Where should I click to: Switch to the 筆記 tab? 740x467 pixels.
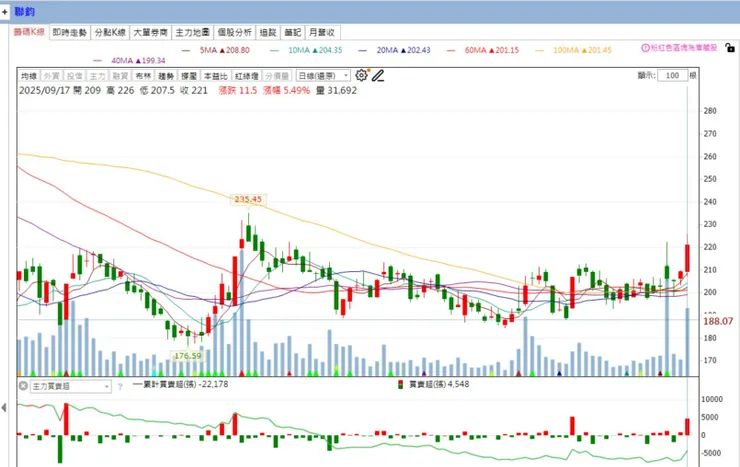pos(293,33)
